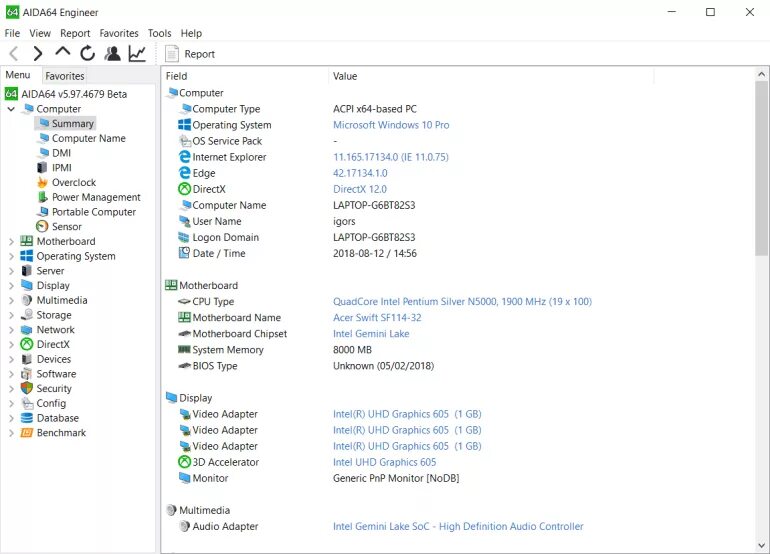Image resolution: width=770 pixels, height=554 pixels.
Task: Click the Overclock flame icon
Action: click(42, 182)
